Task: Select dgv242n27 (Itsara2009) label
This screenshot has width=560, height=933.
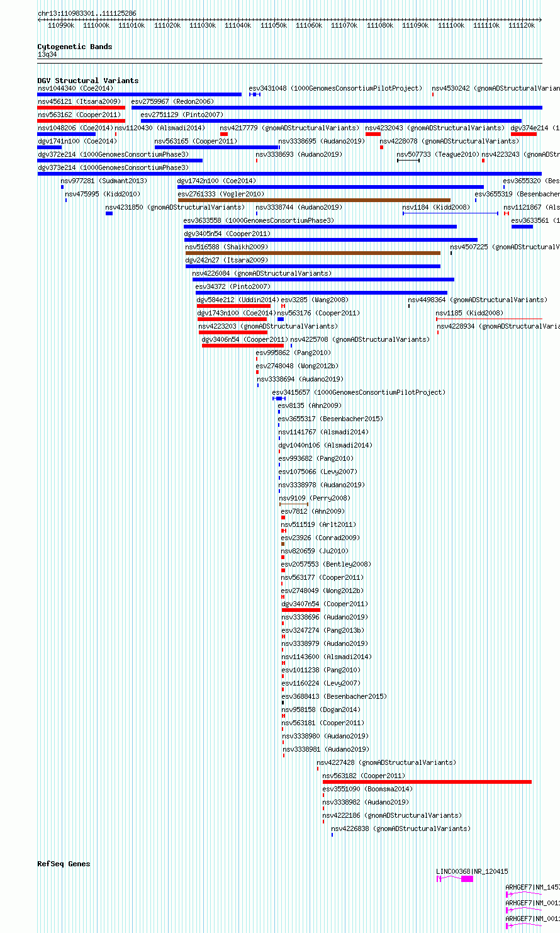Action: [227, 260]
